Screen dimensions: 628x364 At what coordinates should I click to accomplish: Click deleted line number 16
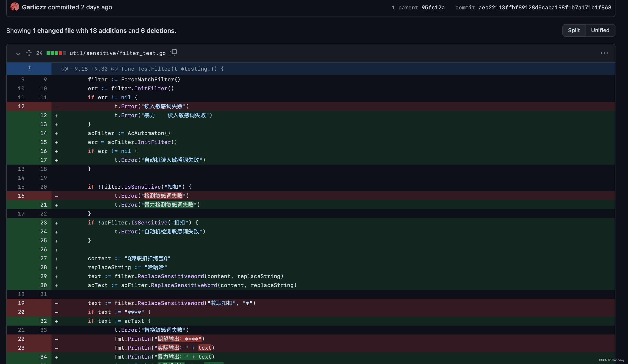pyautogui.click(x=21, y=196)
